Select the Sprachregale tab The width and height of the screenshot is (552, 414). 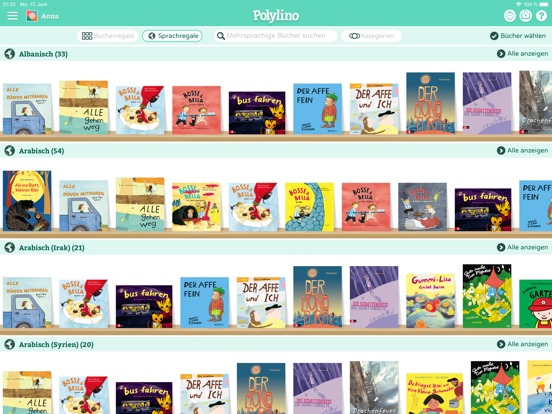tap(172, 36)
